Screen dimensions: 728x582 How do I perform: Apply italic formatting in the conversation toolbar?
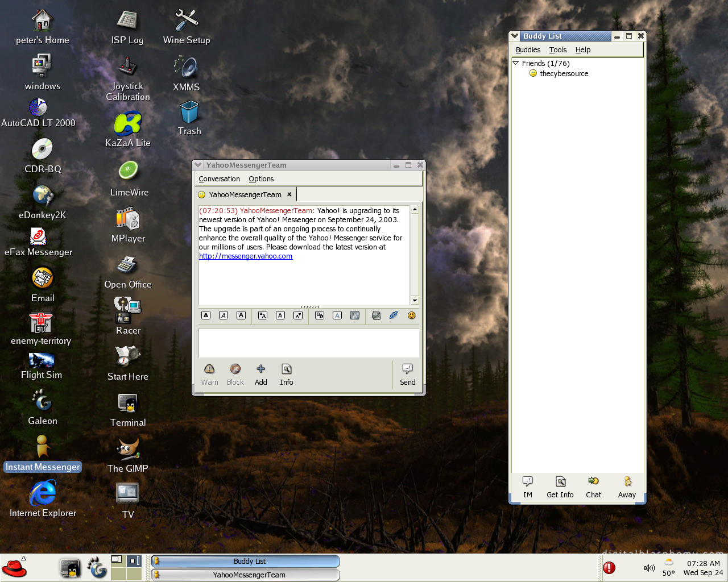click(224, 315)
